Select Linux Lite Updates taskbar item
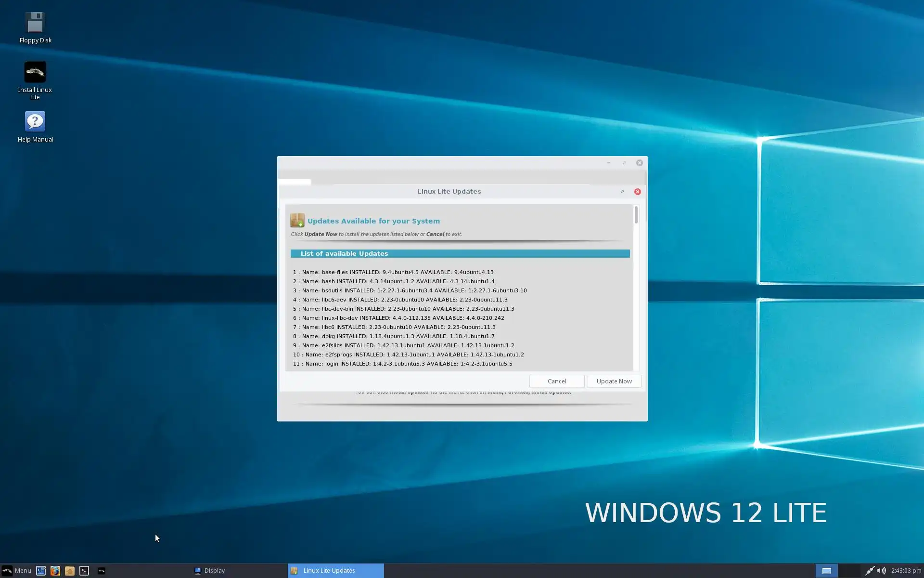The height and width of the screenshot is (578, 924). [x=335, y=571]
